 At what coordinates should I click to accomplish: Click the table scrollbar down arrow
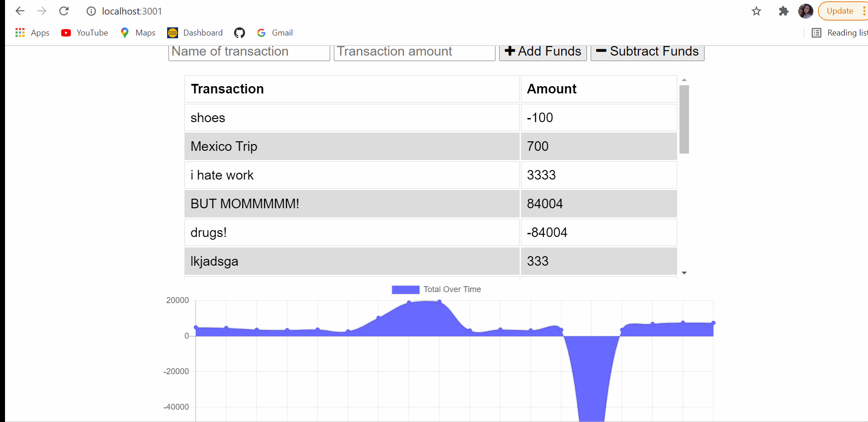(684, 273)
